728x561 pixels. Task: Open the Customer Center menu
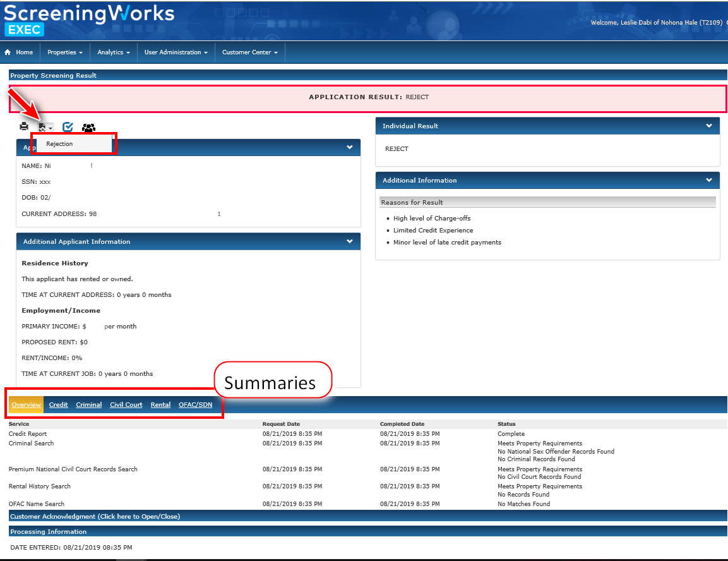click(x=250, y=52)
